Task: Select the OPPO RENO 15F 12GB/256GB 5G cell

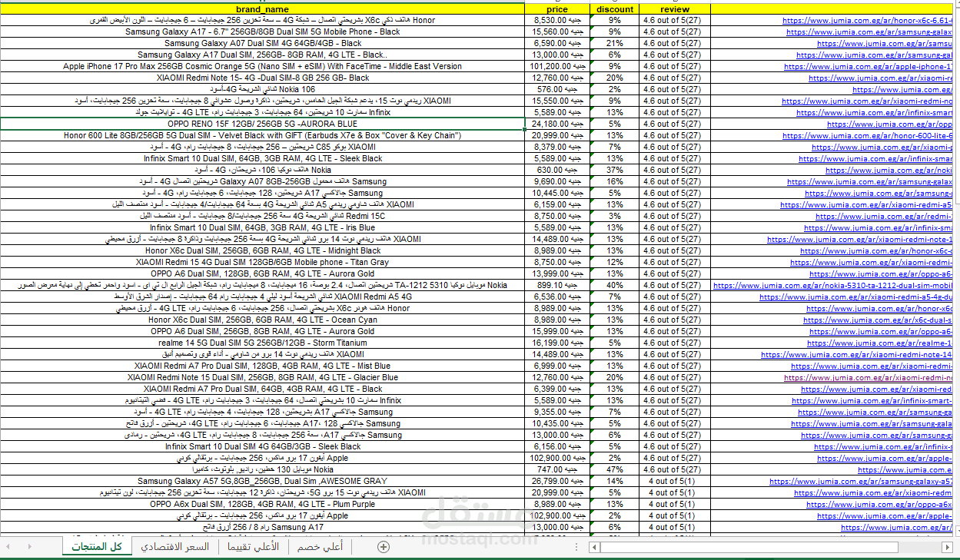Action: pos(263,124)
